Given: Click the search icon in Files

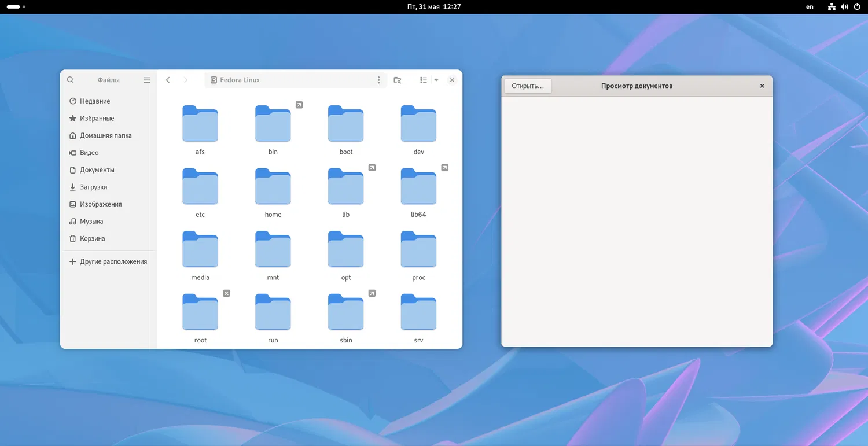Looking at the screenshot, I should click(71, 80).
